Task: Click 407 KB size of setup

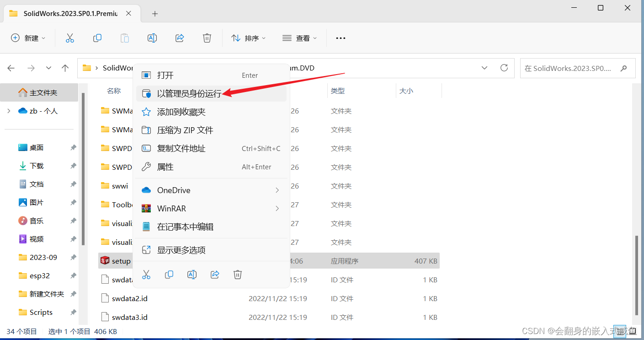Action: pyautogui.click(x=426, y=261)
